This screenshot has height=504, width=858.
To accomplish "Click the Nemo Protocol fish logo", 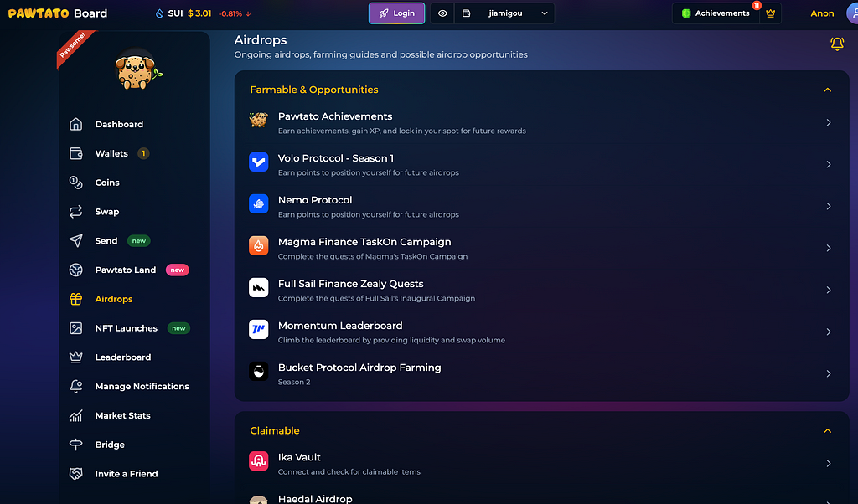I will pyautogui.click(x=258, y=204).
